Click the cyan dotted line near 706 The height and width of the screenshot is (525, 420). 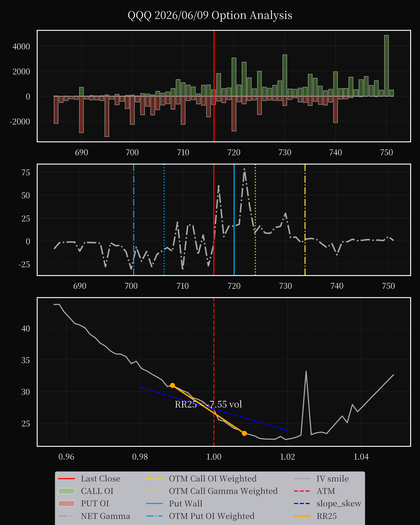[164, 220]
